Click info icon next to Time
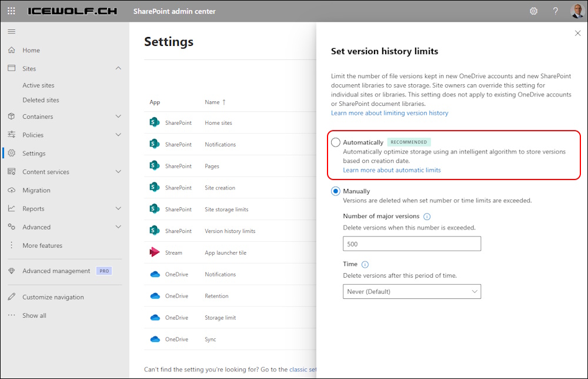Screen dimensions: 588x379 tap(365, 265)
